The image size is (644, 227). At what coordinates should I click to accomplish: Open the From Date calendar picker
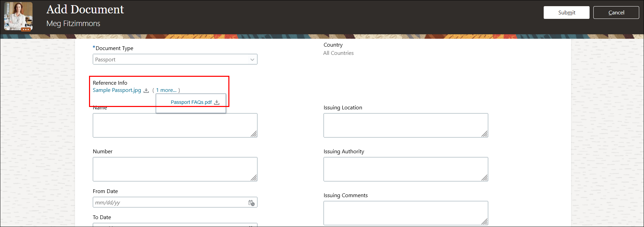coord(252,203)
